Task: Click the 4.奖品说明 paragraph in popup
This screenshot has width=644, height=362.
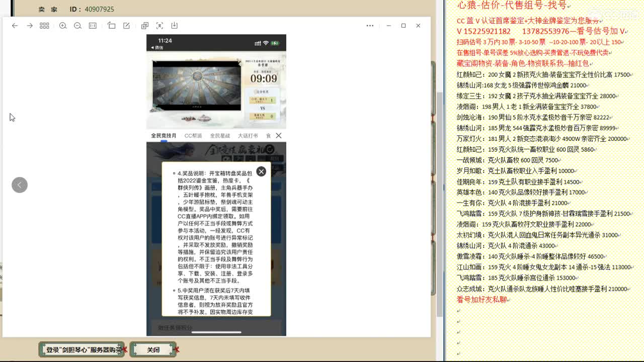Action: tap(215, 227)
